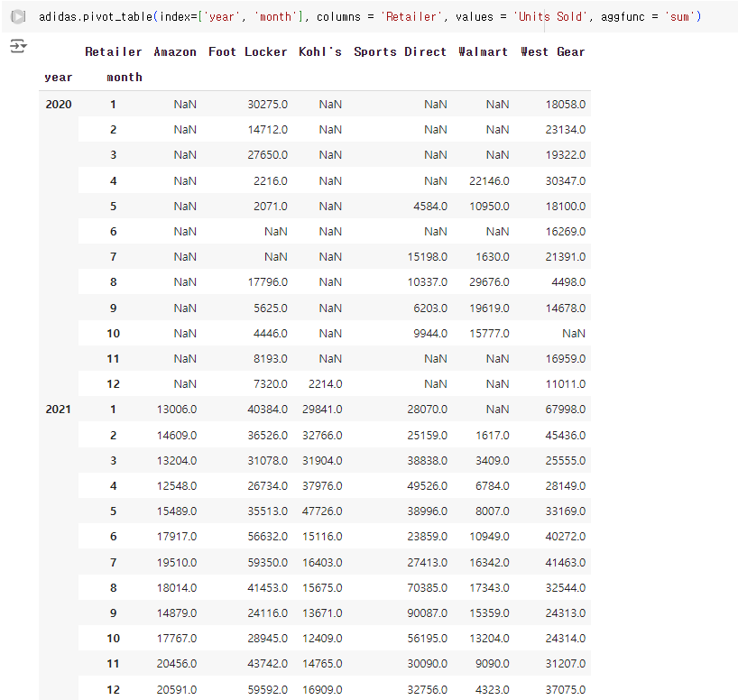The width and height of the screenshot is (738, 700).
Task: Click Sports Direct value 70385.0
Action: point(428,588)
